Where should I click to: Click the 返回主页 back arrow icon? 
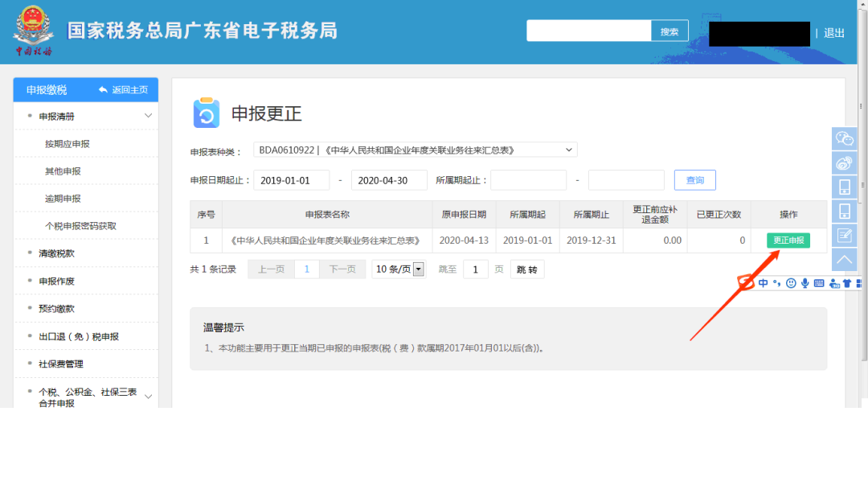[103, 89]
